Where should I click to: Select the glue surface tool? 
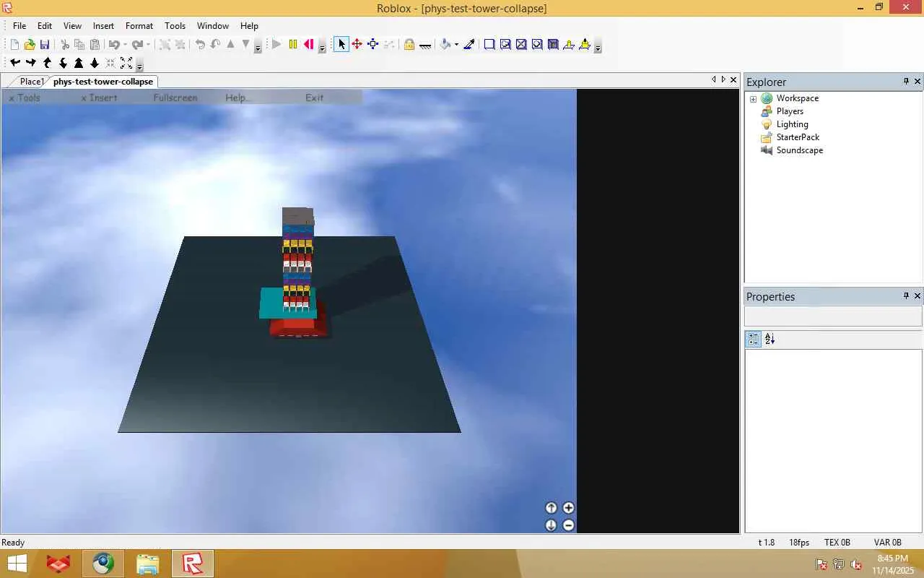pyautogui.click(x=505, y=45)
